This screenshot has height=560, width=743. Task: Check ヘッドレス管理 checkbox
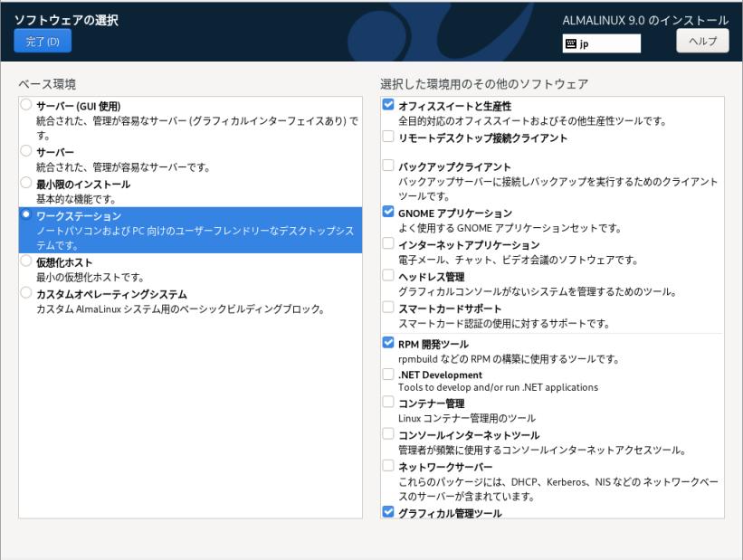(x=388, y=275)
